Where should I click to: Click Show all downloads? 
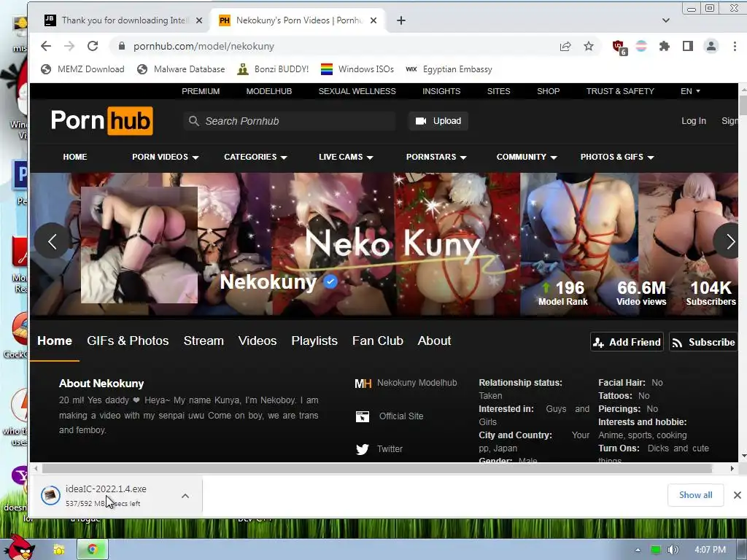coord(695,495)
